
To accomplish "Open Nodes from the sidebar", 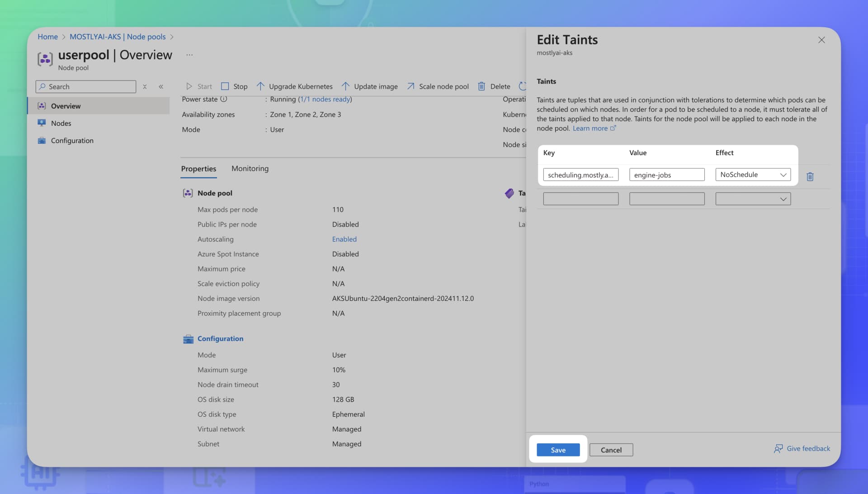I will pos(61,123).
